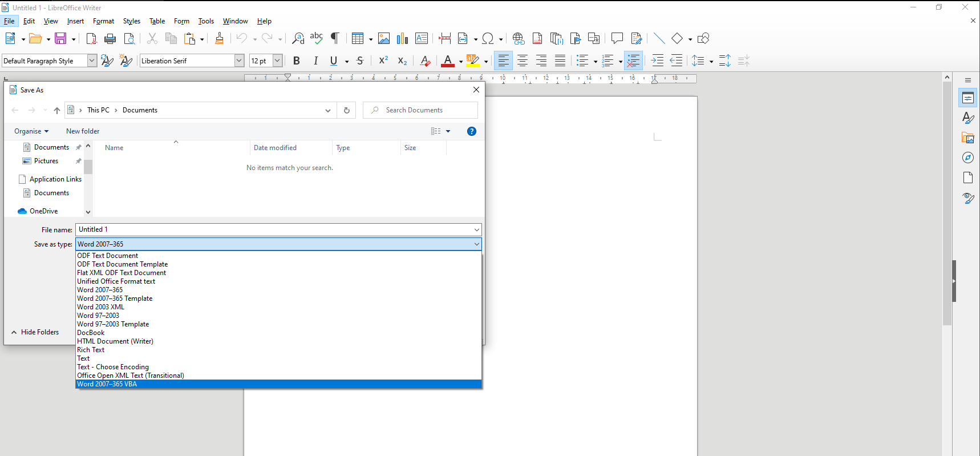The width and height of the screenshot is (980, 456).
Task: Click the Insert Comment icon
Action: [x=617, y=38]
